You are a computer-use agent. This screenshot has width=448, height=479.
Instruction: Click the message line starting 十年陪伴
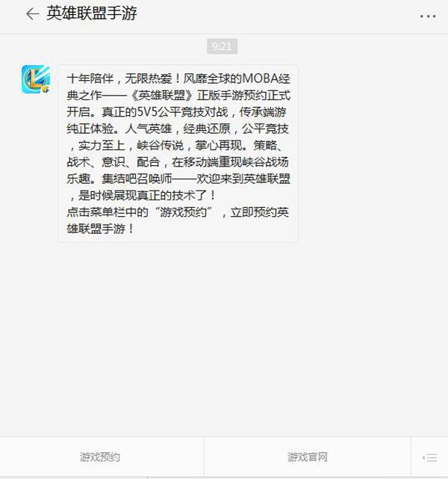[x=178, y=78]
